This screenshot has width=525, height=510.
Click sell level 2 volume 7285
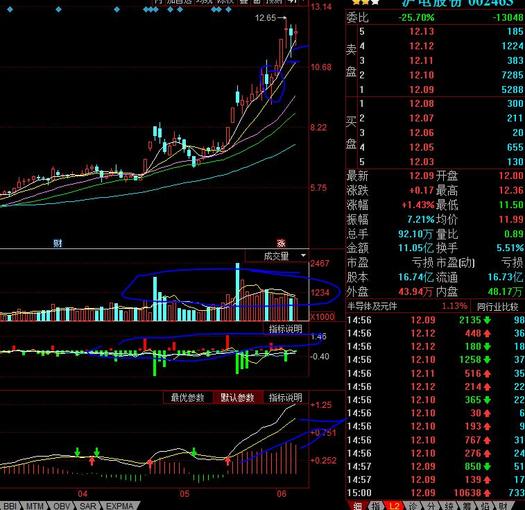[x=513, y=75]
